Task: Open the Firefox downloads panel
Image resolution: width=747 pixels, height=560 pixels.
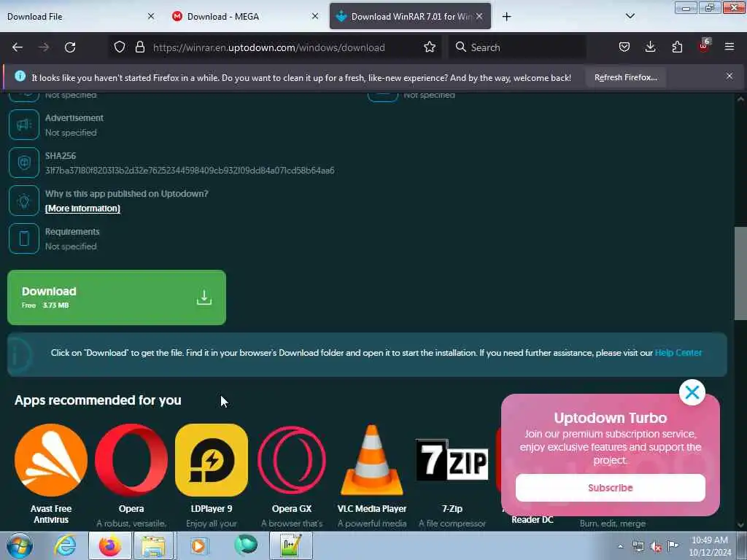Action: pyautogui.click(x=650, y=47)
